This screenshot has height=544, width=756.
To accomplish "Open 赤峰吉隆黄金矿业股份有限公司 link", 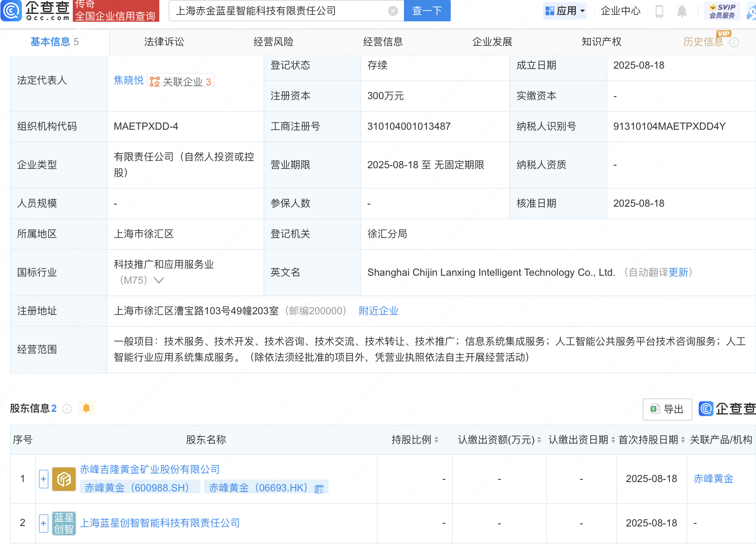I will tap(150, 470).
